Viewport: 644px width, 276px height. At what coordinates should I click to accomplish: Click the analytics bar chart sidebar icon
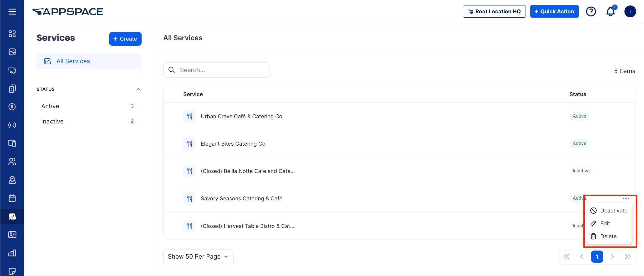[12, 253]
